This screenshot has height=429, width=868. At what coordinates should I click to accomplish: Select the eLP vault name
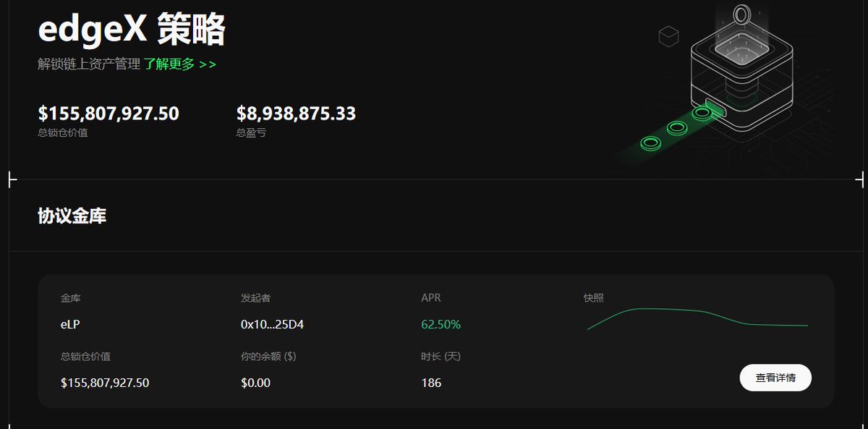(x=70, y=325)
